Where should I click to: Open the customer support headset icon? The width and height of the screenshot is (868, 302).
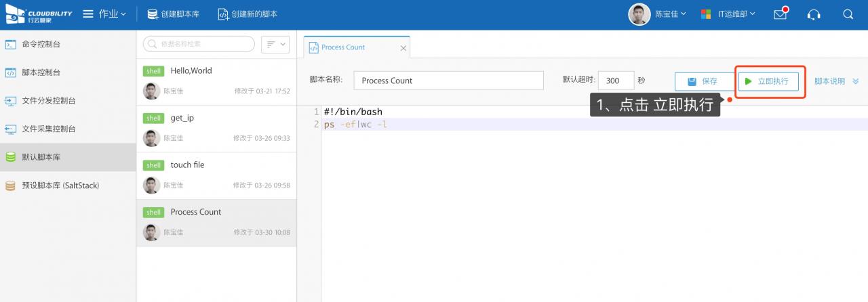coord(814,14)
